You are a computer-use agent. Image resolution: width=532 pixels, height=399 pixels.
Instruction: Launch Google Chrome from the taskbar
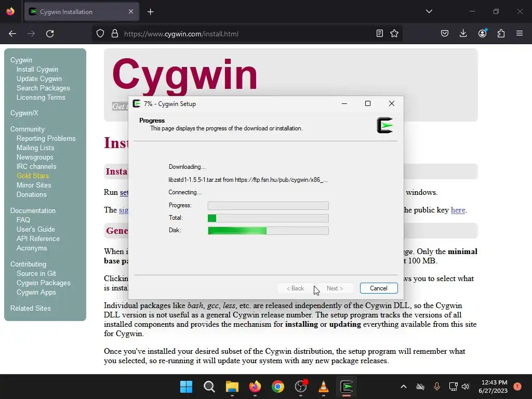tap(278, 387)
